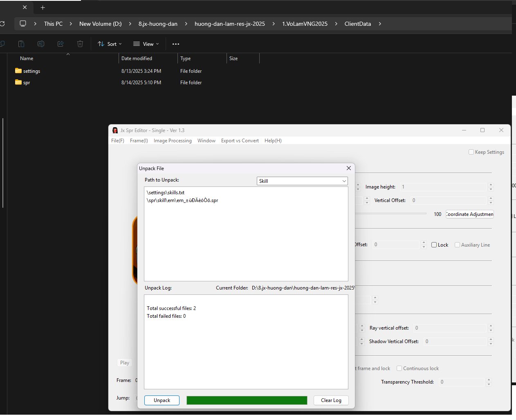Click the Clear Log button

(x=331, y=400)
